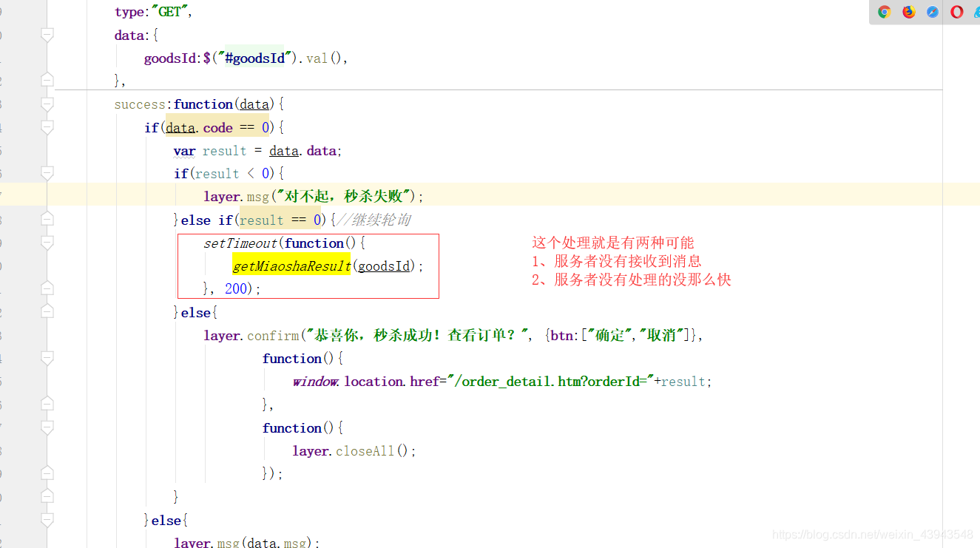
Task: Open the page preview in Safari
Action: point(933,12)
